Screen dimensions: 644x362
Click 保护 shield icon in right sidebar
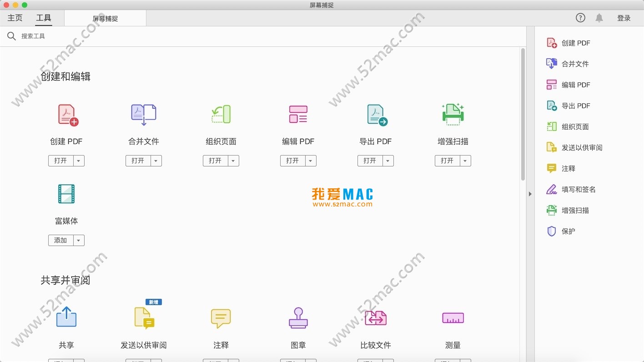(x=552, y=231)
